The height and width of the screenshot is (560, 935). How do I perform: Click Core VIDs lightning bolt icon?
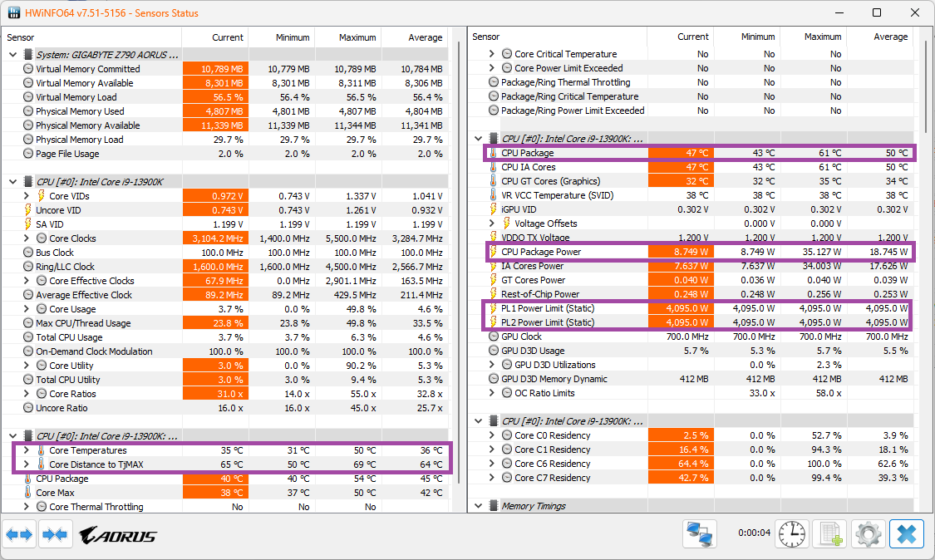click(42, 195)
